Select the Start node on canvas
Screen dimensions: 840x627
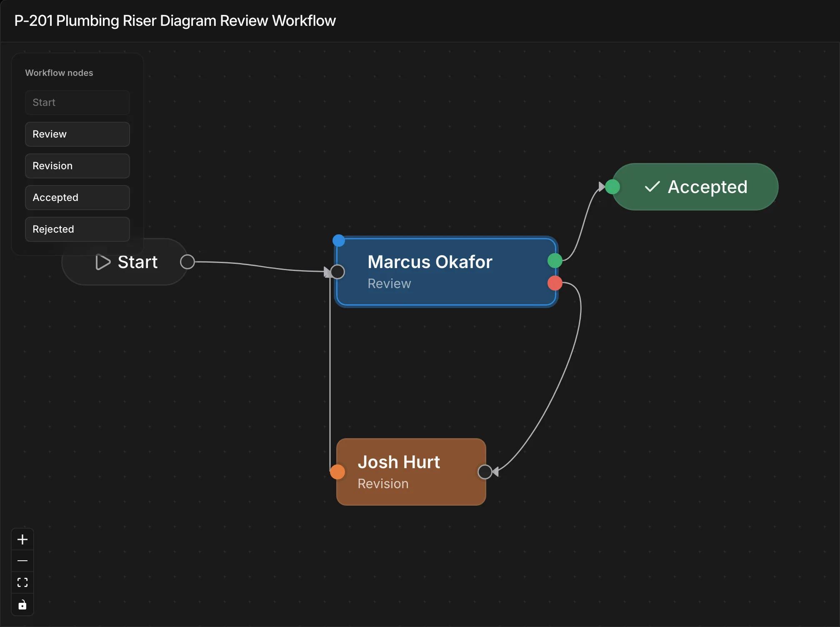point(125,262)
